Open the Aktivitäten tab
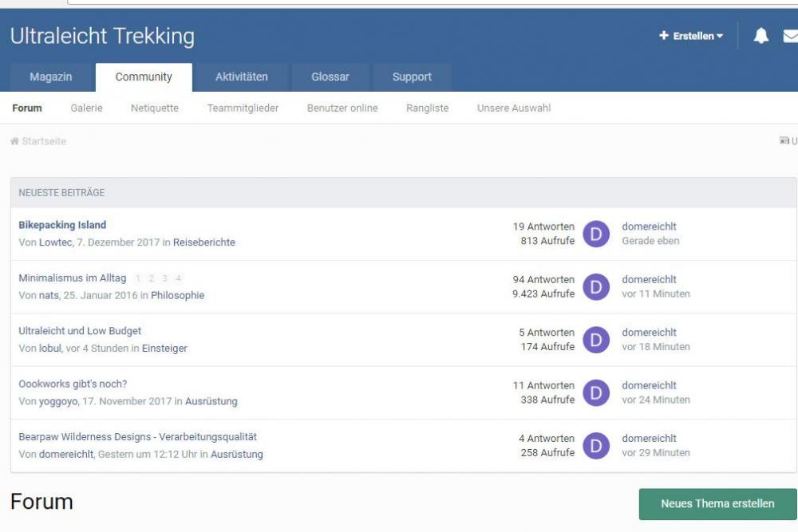The height and width of the screenshot is (532, 798). click(241, 77)
